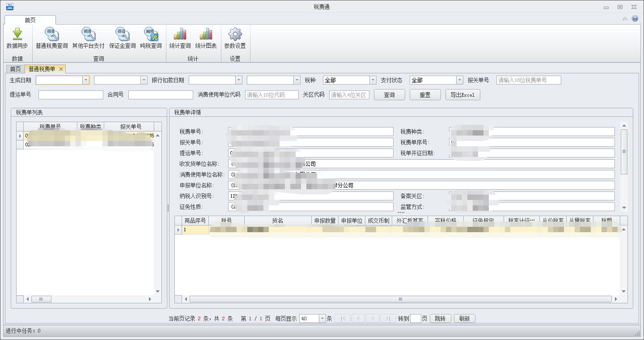Switch to the 首页 ribbon tab
This screenshot has width=644, height=340.
(x=30, y=20)
